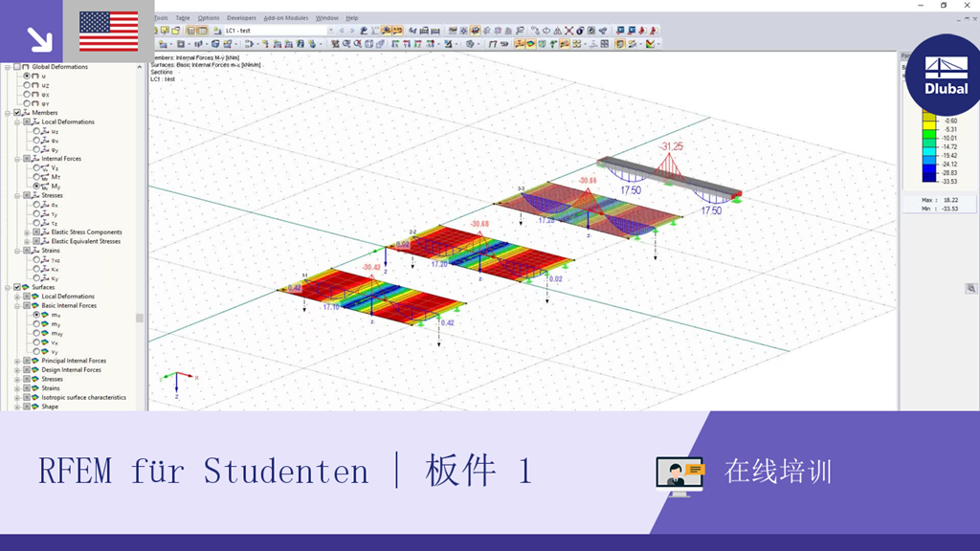The image size is (980, 551).
Task: Expand the Isotropic surface characteristics node
Action: pos(17,397)
